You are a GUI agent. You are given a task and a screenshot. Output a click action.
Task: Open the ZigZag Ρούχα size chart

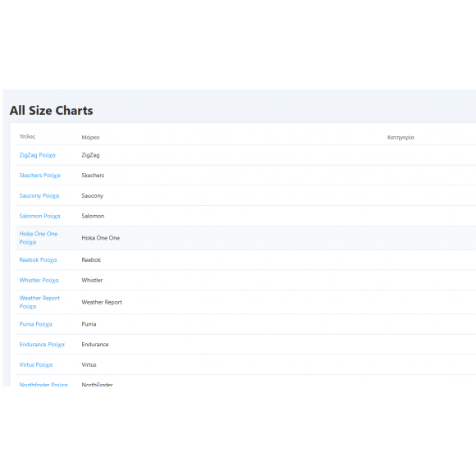(x=37, y=155)
